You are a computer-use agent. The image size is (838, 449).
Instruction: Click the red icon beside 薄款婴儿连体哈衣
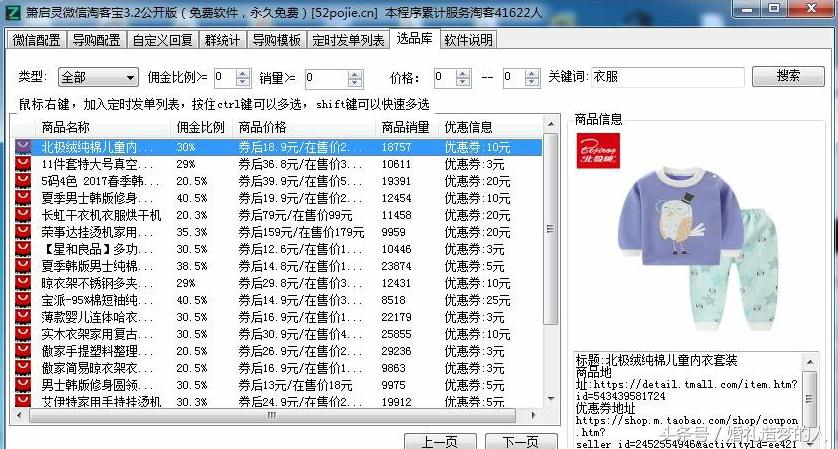point(23,318)
